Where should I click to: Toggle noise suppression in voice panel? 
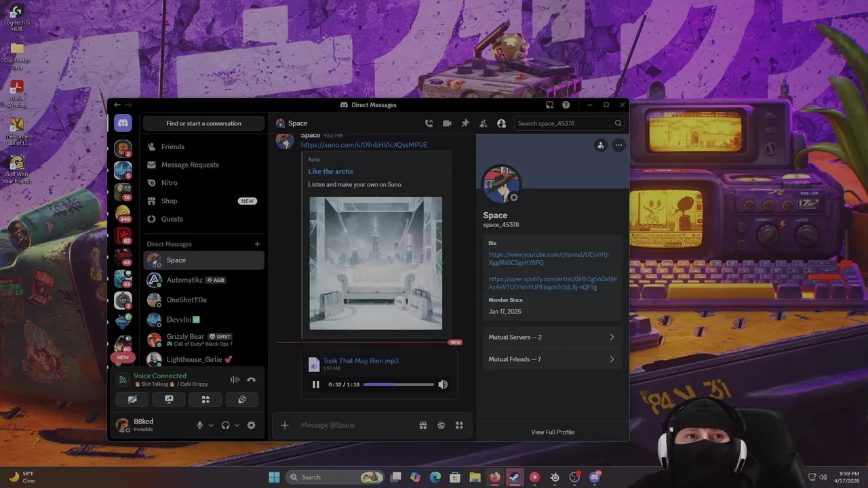click(235, 380)
